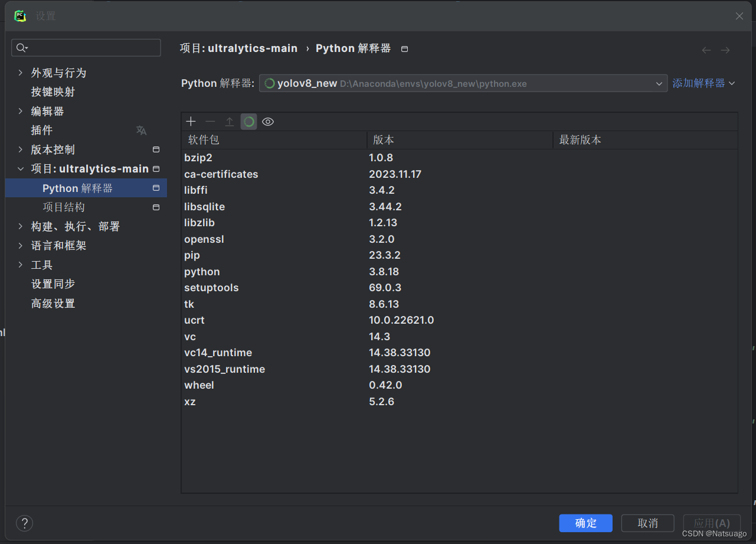The width and height of the screenshot is (756, 544).
Task: Click the search magnifier icon in settings search
Action: click(x=22, y=48)
